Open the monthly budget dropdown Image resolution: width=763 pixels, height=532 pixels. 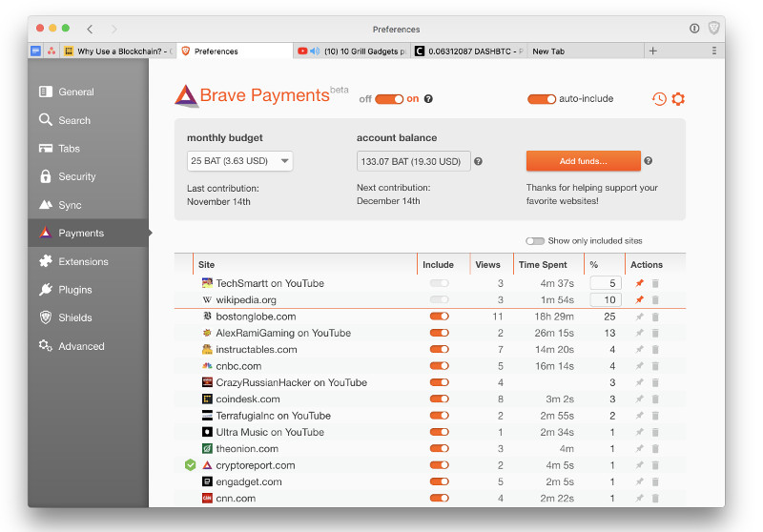click(240, 161)
